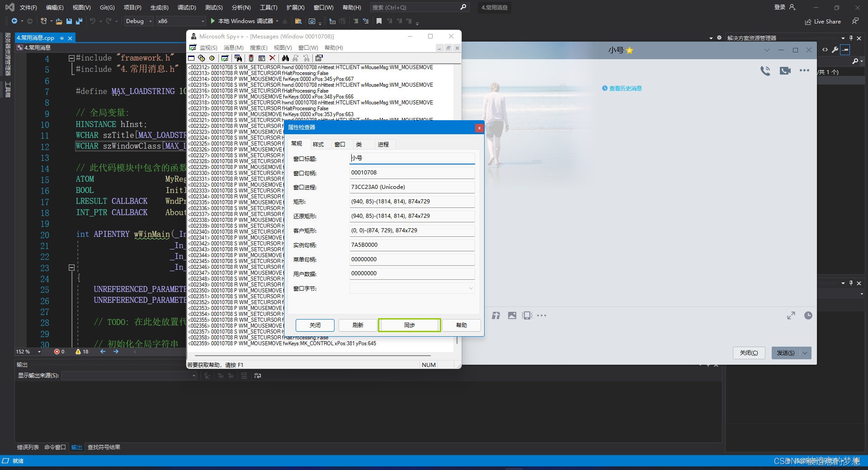Click the Spy++ traffic light stop-logging icon
868x470 pixels.
[x=251, y=58]
